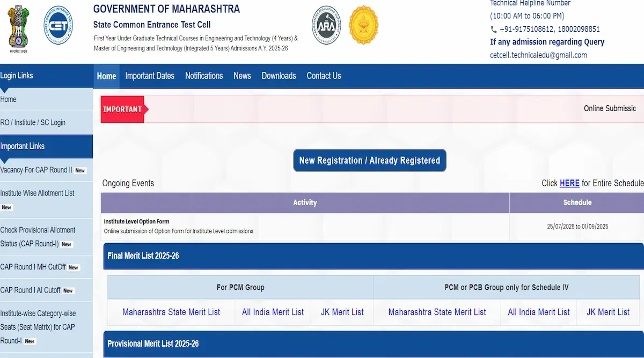Open PCM Group Maharashtra State Merit List

click(x=171, y=312)
